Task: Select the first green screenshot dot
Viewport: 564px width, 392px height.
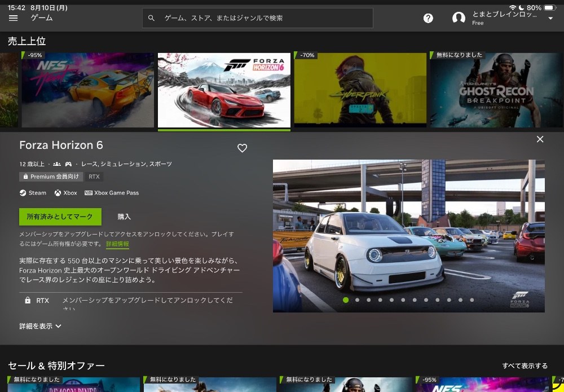Action: (346, 300)
